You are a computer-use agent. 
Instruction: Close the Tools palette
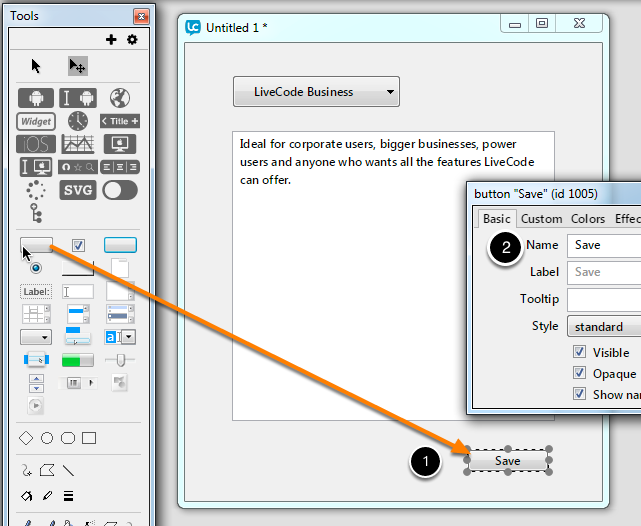click(x=141, y=16)
